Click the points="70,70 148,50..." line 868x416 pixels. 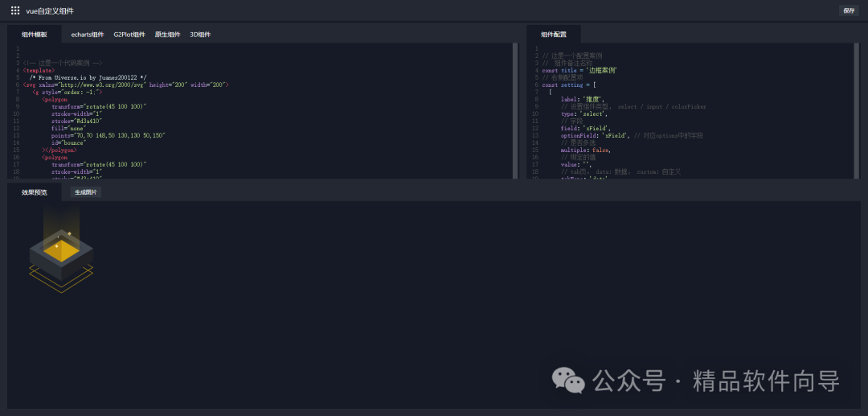pos(108,135)
